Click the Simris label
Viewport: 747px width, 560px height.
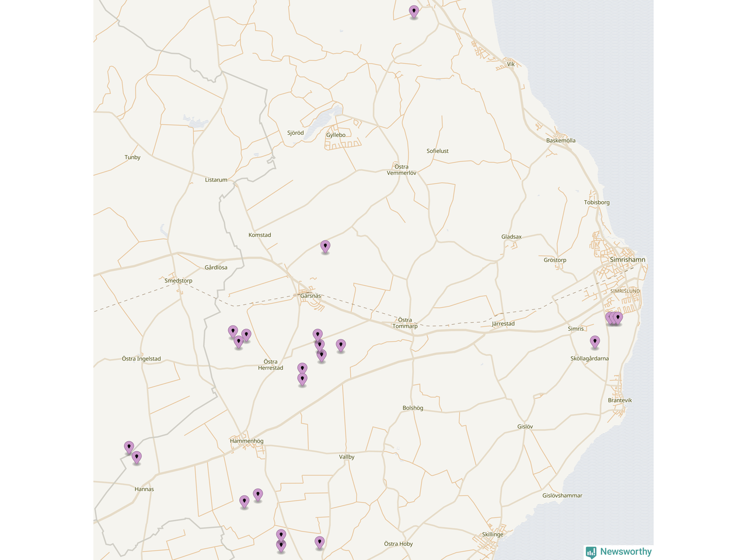point(575,329)
